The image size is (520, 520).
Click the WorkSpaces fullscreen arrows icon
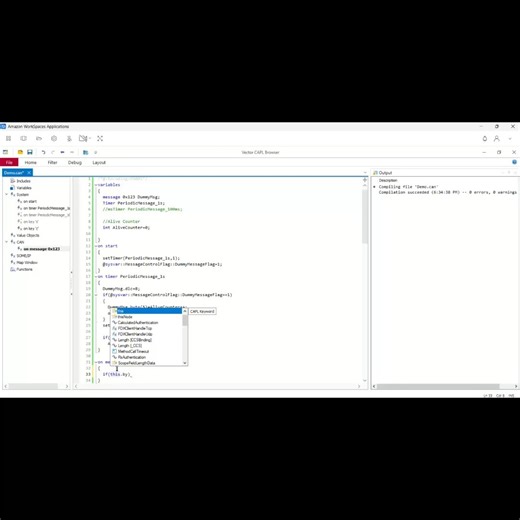100,138
